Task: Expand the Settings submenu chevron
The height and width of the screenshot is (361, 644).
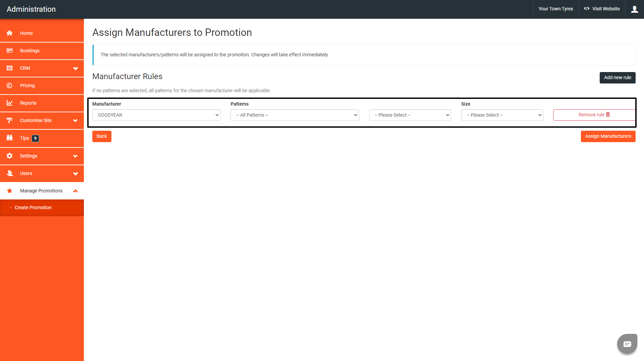Action: 76,156
